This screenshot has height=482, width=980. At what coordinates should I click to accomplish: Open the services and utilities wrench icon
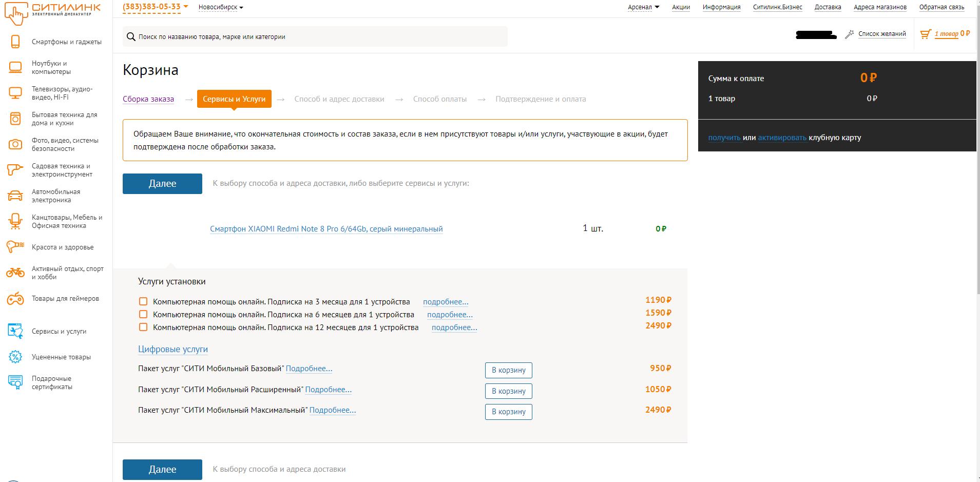[x=15, y=331]
